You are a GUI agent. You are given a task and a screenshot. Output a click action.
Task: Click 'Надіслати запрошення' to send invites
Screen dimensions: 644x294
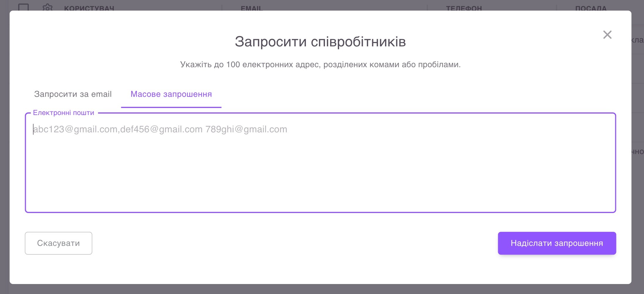point(557,243)
